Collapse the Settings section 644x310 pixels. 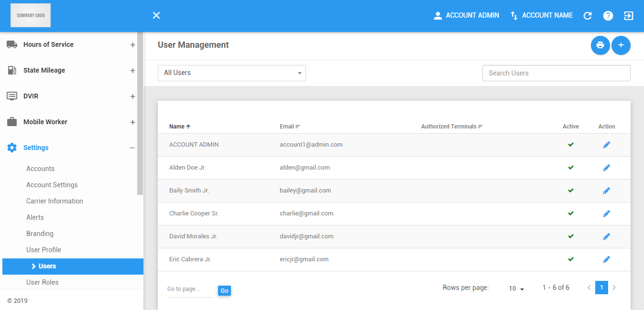[x=132, y=148]
